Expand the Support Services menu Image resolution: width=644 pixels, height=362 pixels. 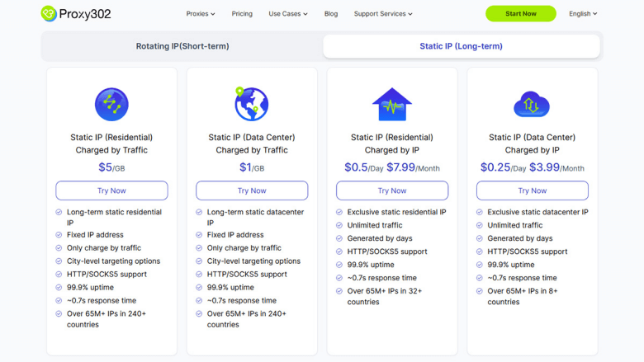tap(383, 14)
